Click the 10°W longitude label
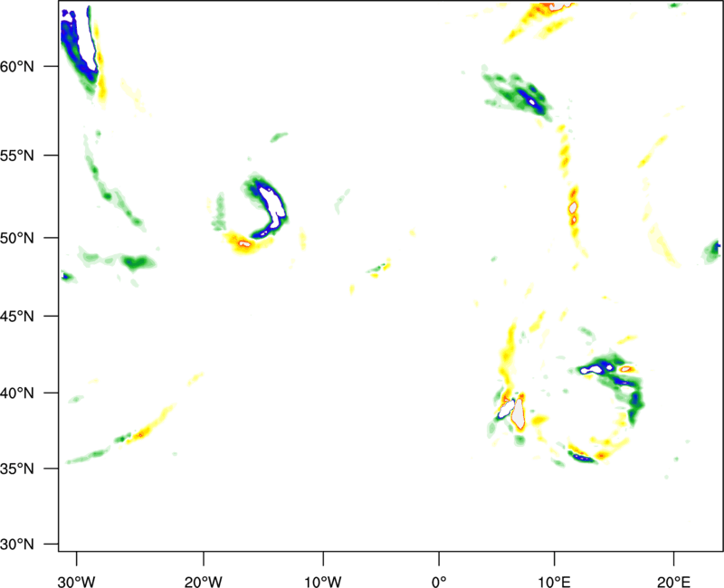Viewport: 724px width, 588px height. pyautogui.click(x=323, y=582)
